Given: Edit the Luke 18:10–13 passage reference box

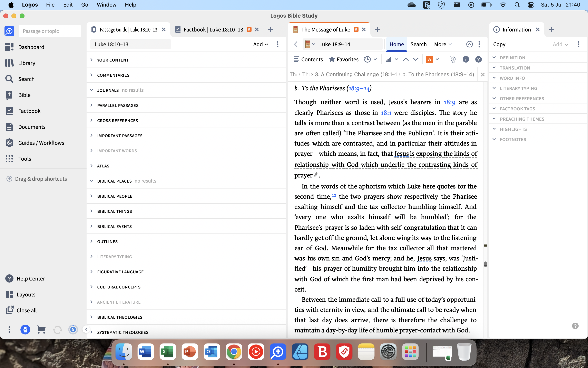Looking at the screenshot, I should click(130, 44).
